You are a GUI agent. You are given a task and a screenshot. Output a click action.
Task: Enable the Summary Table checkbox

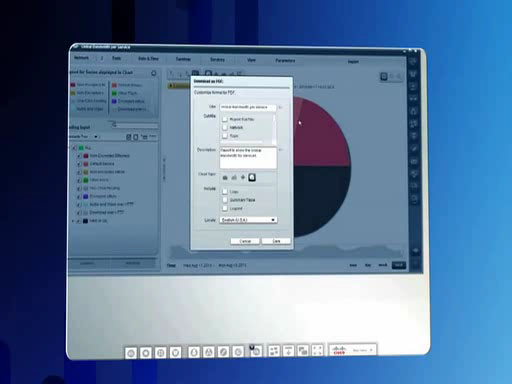coord(225,200)
